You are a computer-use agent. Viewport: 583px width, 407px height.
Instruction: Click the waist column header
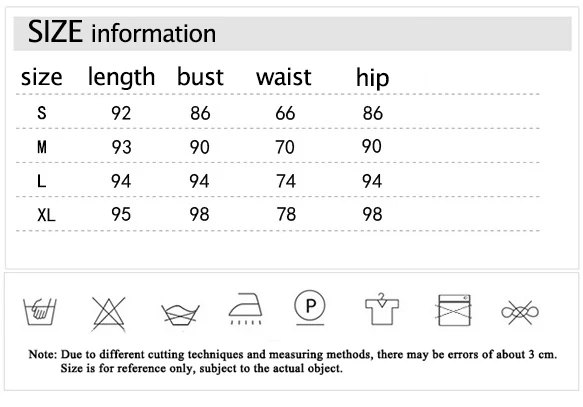[284, 77]
